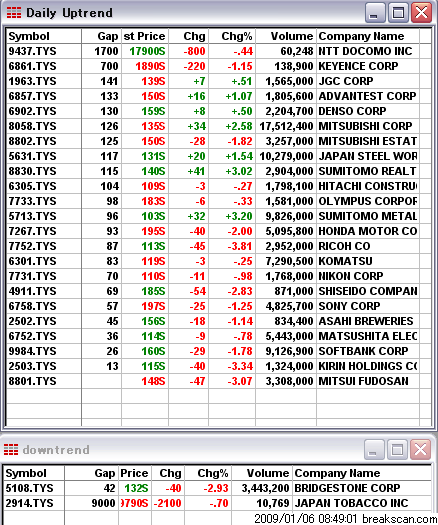Sort downtrend list by Volume header
This screenshot has height=525, width=438.
[x=262, y=473]
